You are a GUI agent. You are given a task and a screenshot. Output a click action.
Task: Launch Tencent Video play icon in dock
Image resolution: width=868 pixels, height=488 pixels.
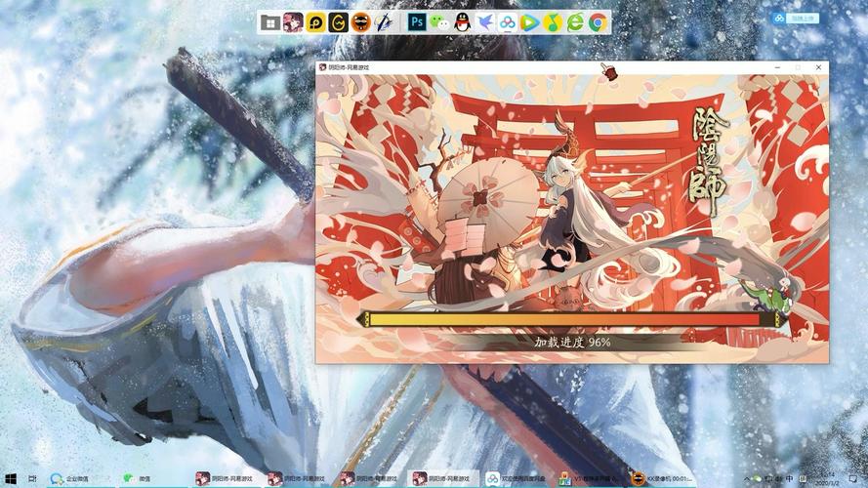pos(530,22)
